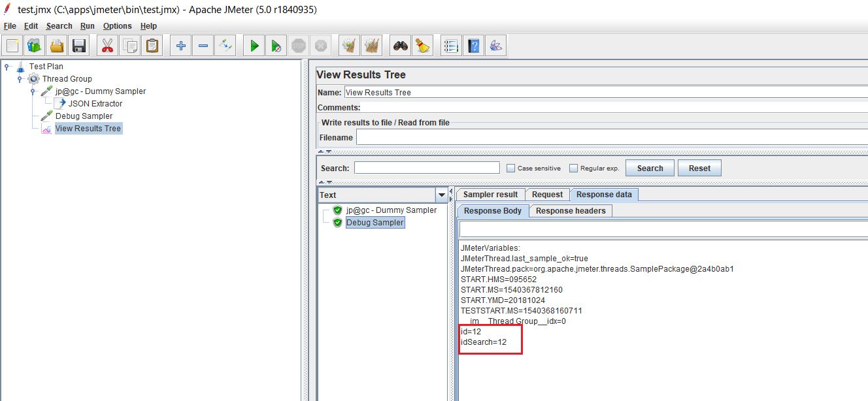This screenshot has width=868, height=401.
Task: Select jp@gc - Dummy Sampler in test plan tree
Action: (101, 91)
